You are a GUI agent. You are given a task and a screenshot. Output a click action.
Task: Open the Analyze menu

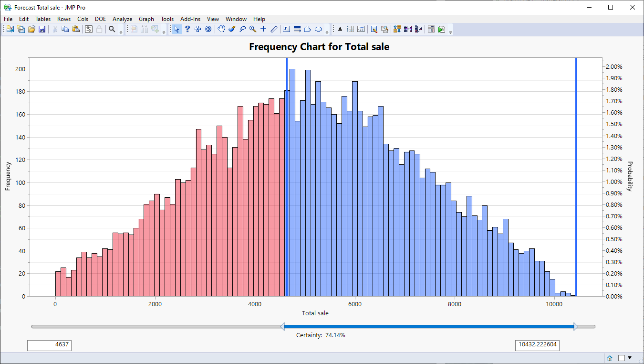(x=122, y=19)
